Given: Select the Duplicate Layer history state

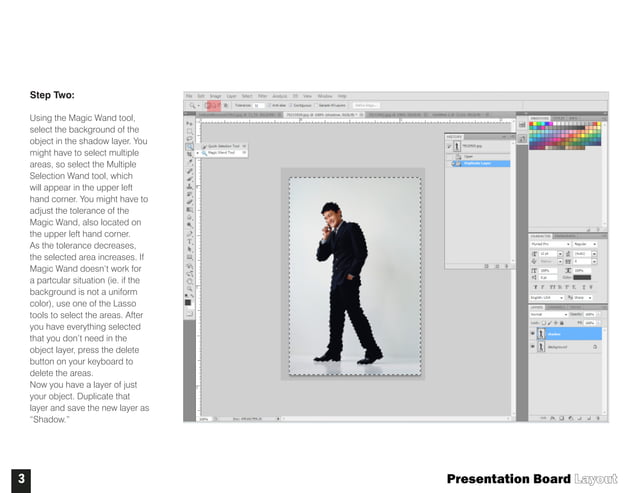Looking at the screenshot, I should coord(476,162).
